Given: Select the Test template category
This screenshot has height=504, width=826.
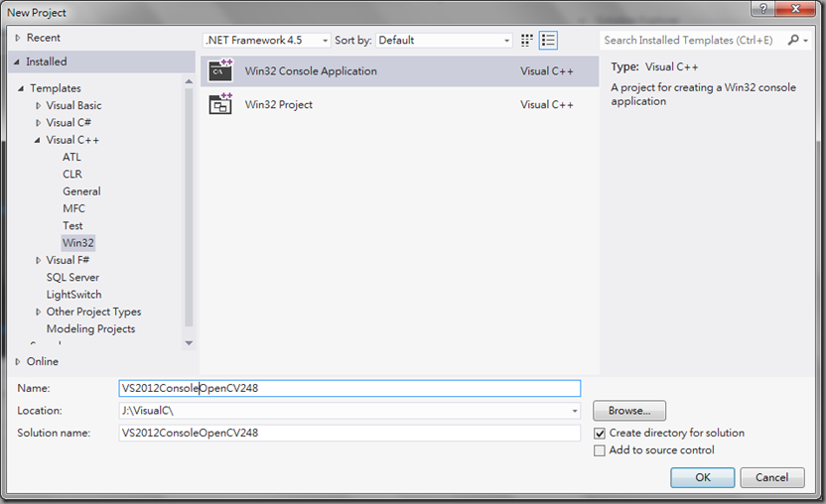Looking at the screenshot, I should pyautogui.click(x=72, y=226).
